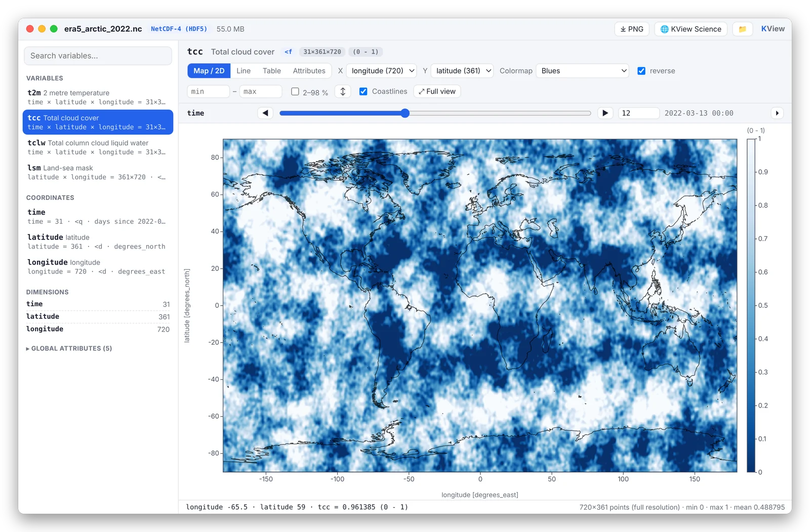Open file via folder icon
810x532 pixels.
(x=742, y=29)
